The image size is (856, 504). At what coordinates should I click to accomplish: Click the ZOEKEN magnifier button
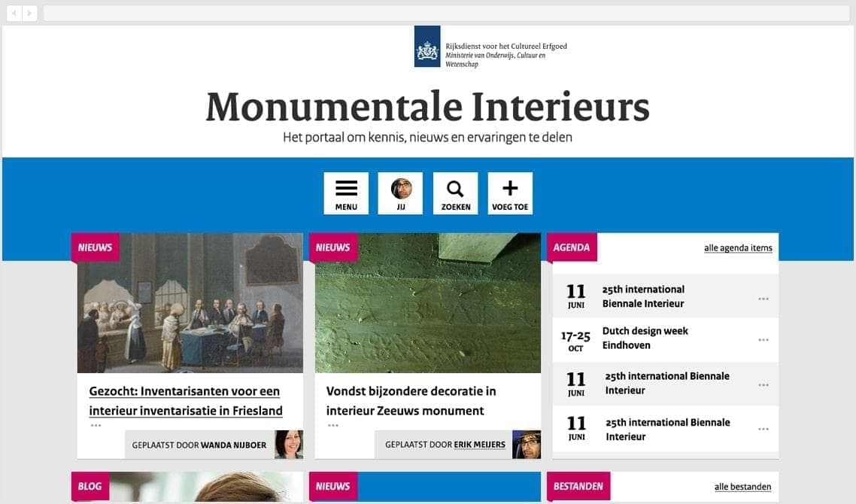[455, 193]
